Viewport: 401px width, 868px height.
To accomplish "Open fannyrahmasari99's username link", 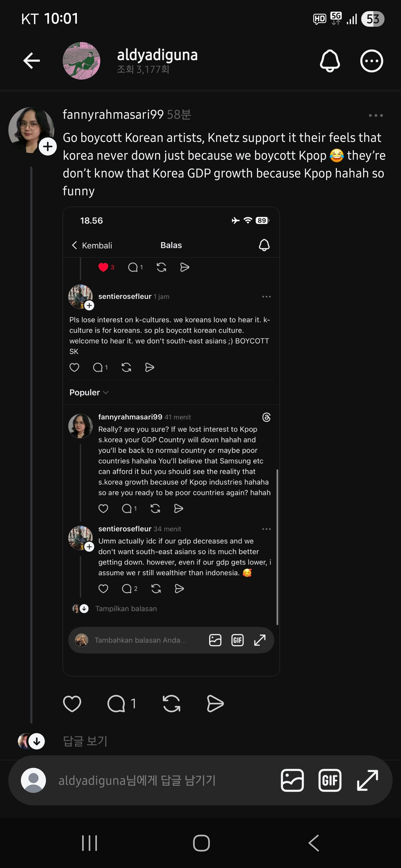I will pyautogui.click(x=113, y=115).
